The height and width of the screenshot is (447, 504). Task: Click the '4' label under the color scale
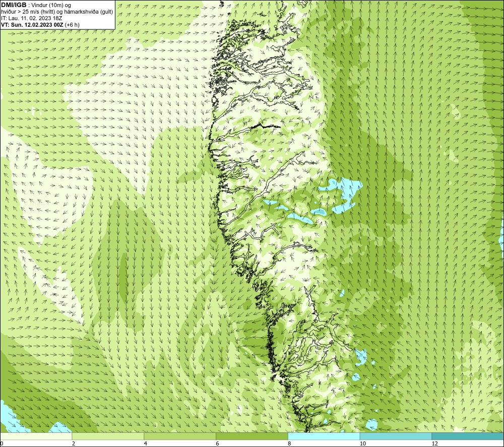click(x=146, y=444)
